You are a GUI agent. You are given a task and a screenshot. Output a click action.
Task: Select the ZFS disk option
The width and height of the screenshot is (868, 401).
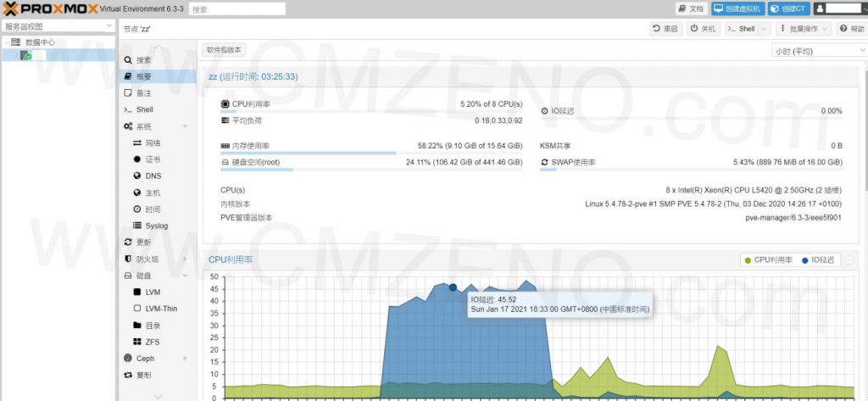(x=153, y=341)
